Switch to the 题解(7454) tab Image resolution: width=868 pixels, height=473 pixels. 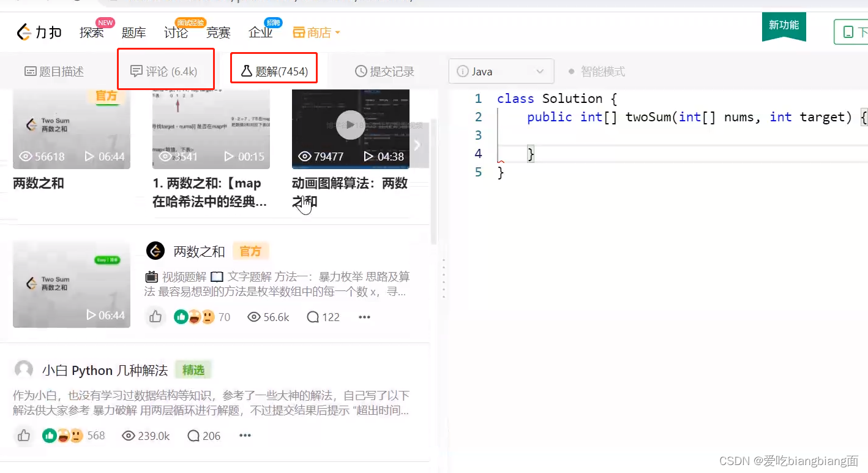pyautogui.click(x=274, y=72)
